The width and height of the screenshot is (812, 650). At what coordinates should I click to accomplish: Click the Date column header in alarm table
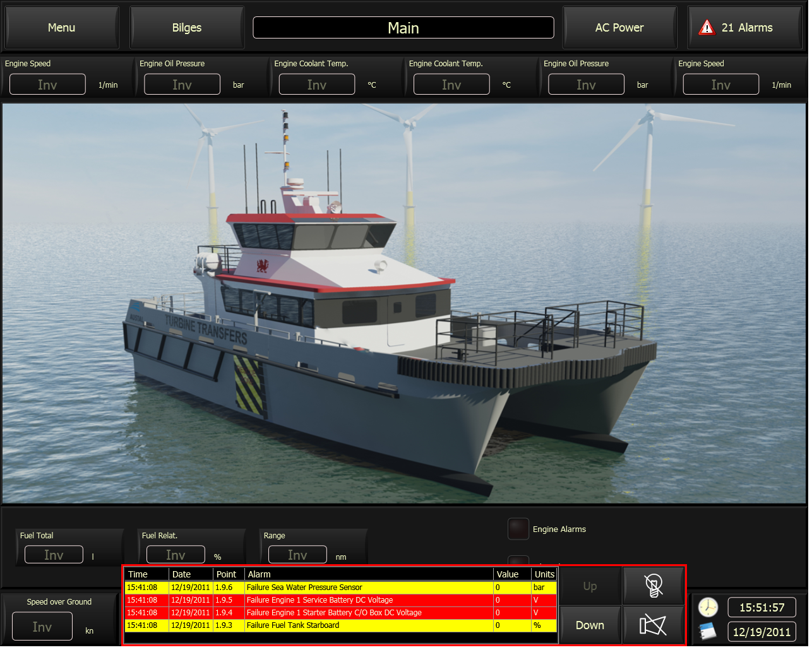point(191,574)
